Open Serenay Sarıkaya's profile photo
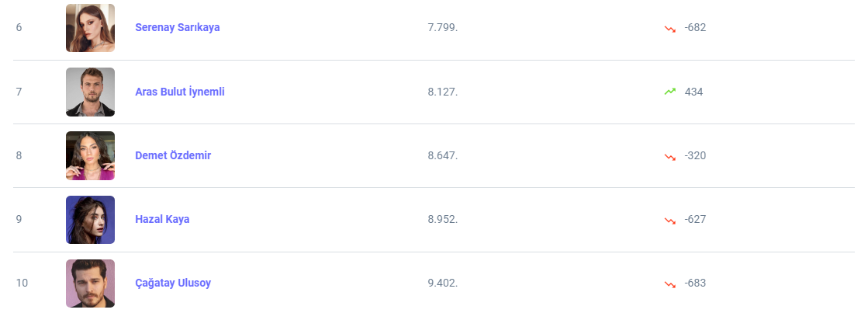This screenshot has width=868, height=313. point(90,28)
